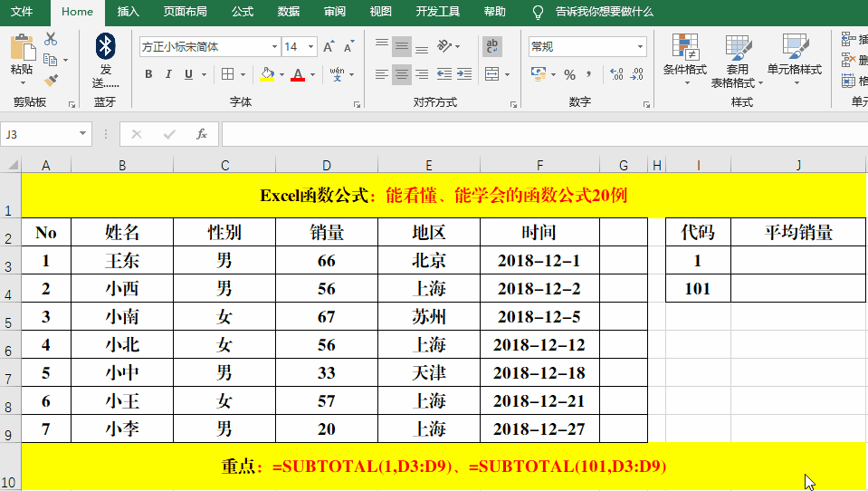
Task: Select cell J3 under 平均销量
Action: [x=798, y=261]
